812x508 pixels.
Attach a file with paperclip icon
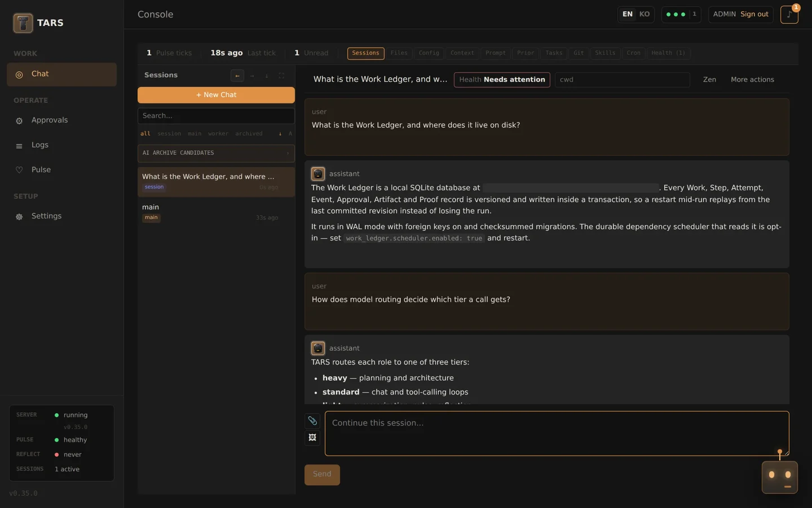312,421
